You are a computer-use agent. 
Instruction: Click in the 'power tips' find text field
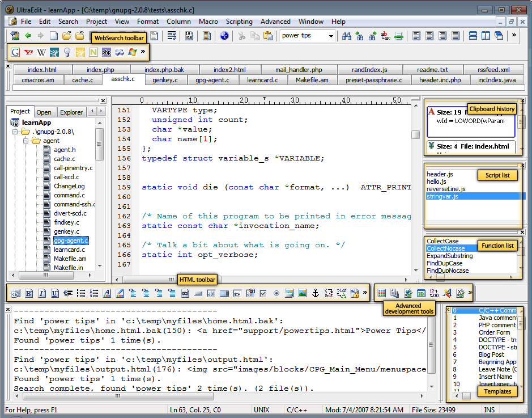coord(303,35)
